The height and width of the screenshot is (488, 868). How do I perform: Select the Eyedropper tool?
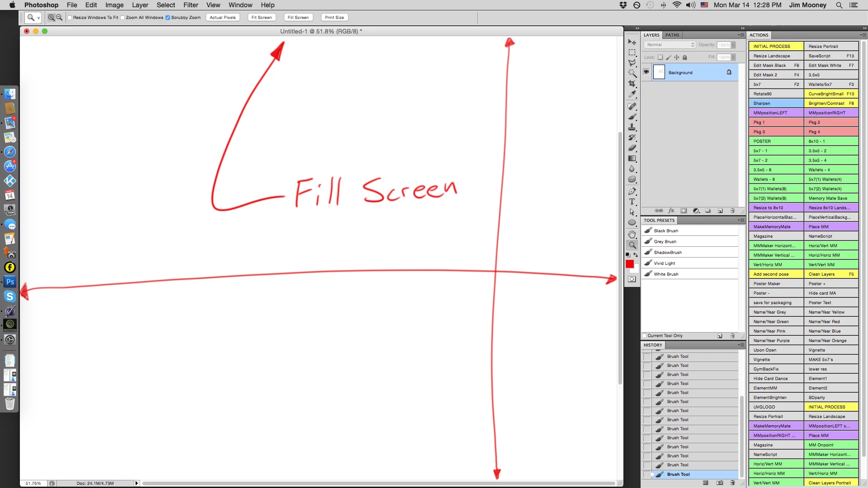point(632,94)
